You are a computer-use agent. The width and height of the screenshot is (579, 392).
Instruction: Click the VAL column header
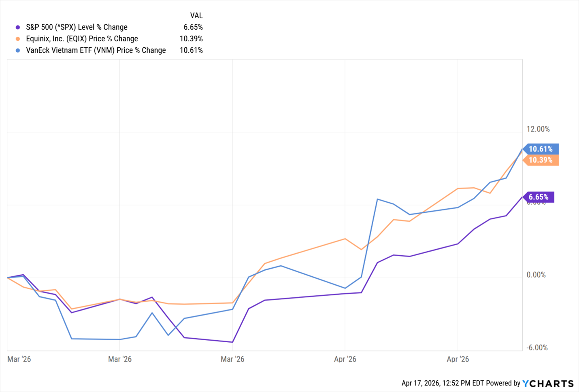point(196,16)
